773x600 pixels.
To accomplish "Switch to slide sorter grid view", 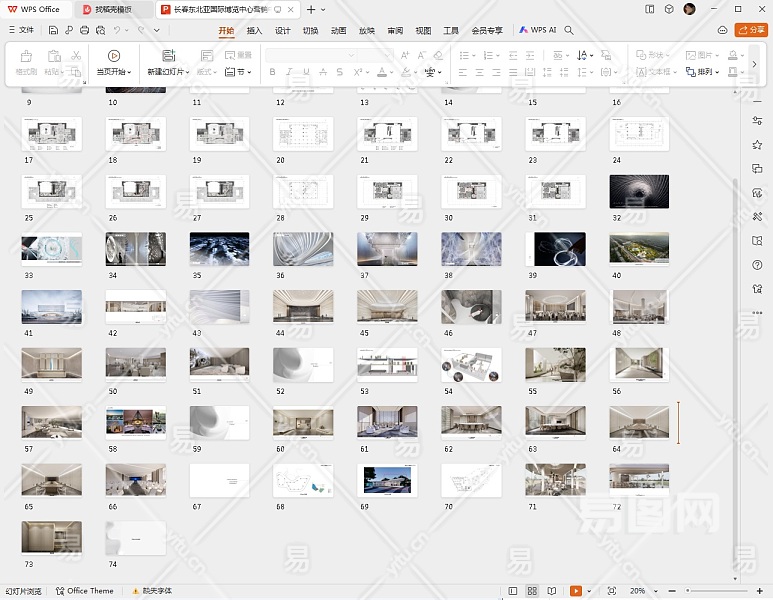I will [x=533, y=591].
